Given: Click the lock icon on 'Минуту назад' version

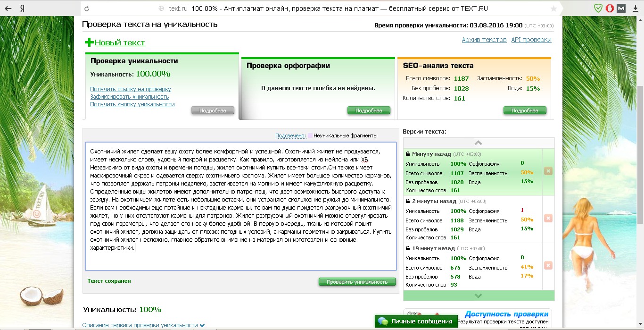Looking at the screenshot, I should click(408, 154).
